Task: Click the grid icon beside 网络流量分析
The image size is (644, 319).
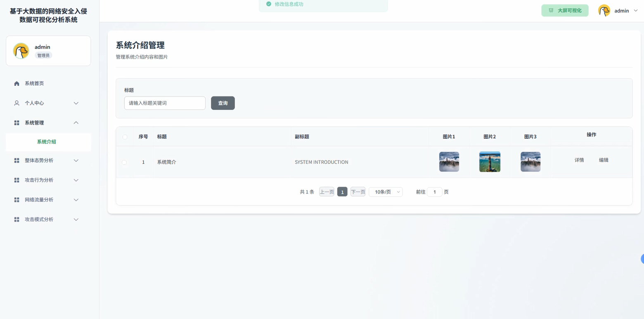Action: pos(17,200)
